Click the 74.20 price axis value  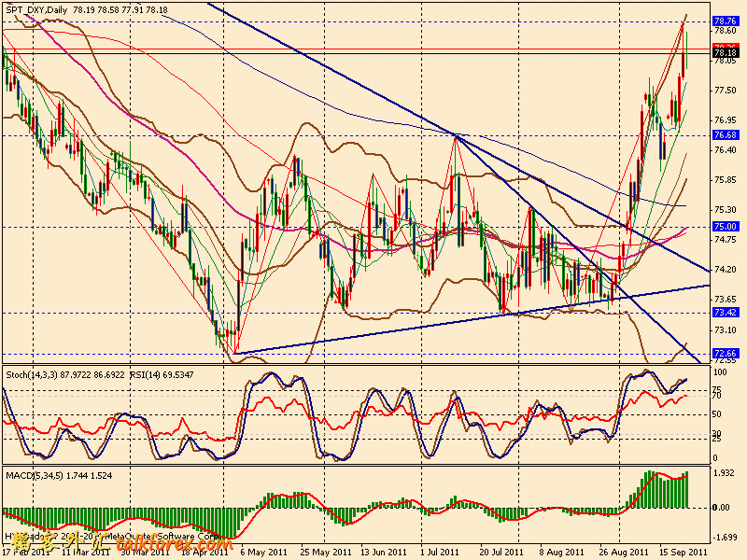pyautogui.click(x=726, y=270)
